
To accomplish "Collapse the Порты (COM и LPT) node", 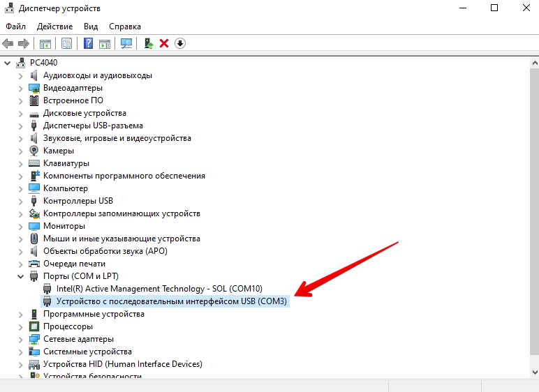I will [20, 276].
